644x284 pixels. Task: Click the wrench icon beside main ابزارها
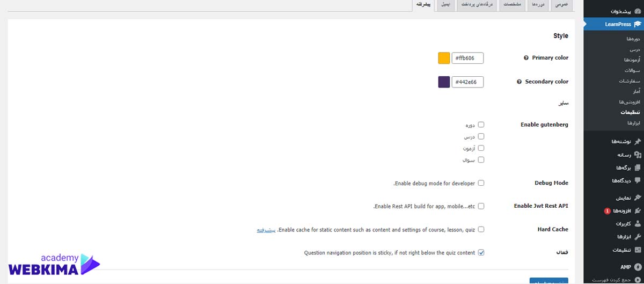[x=637, y=236]
